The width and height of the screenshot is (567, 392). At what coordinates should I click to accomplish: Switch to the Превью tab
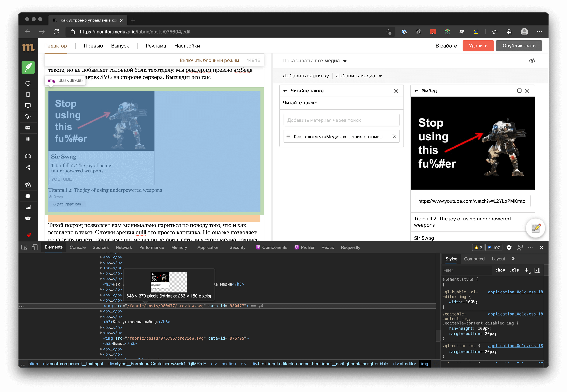[93, 46]
